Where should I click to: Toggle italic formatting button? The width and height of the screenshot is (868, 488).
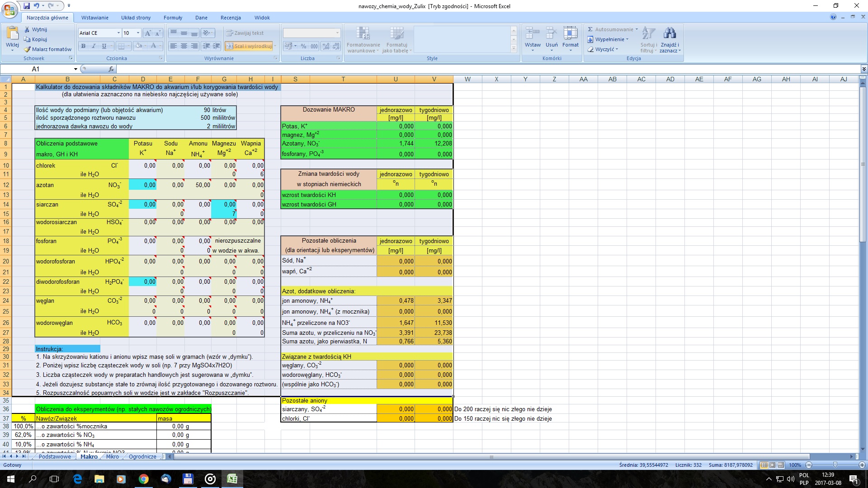click(94, 46)
